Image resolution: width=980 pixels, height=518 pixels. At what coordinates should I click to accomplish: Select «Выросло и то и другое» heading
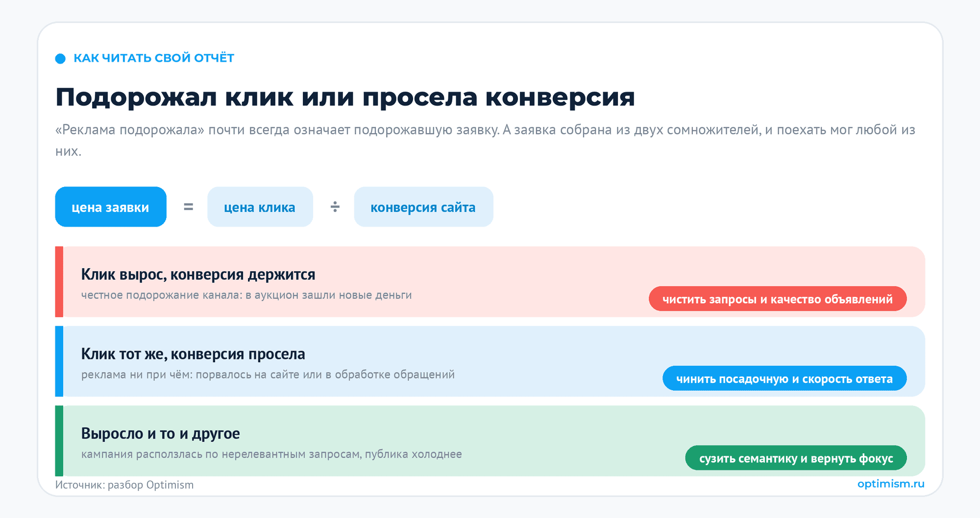[160, 433]
